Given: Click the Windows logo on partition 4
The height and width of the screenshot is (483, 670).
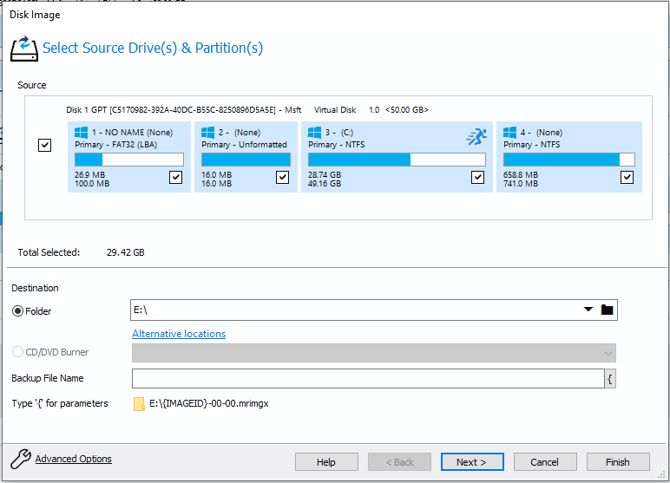Looking at the screenshot, I should pyautogui.click(x=510, y=132).
